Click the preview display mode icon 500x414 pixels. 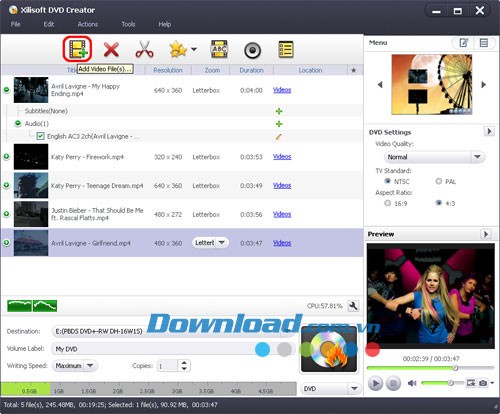coord(471,383)
